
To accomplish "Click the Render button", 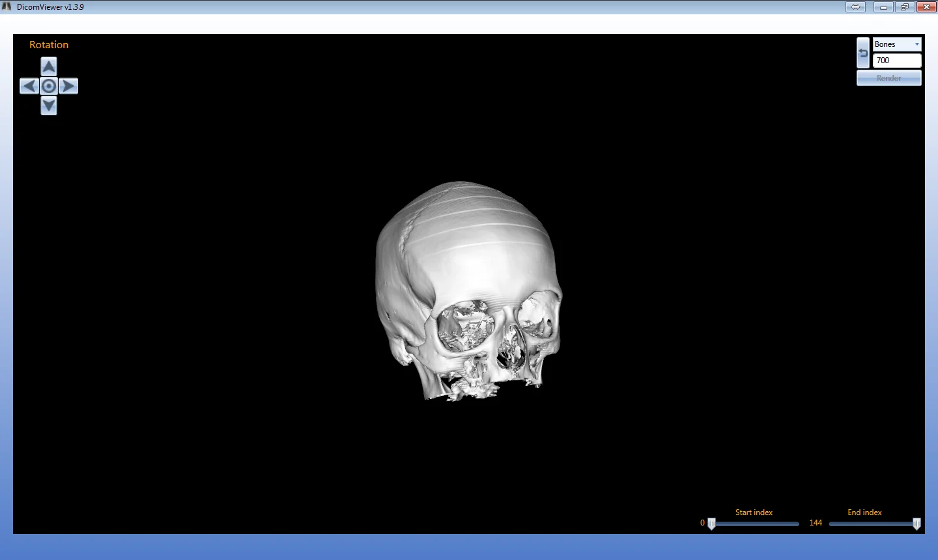I will click(x=889, y=78).
